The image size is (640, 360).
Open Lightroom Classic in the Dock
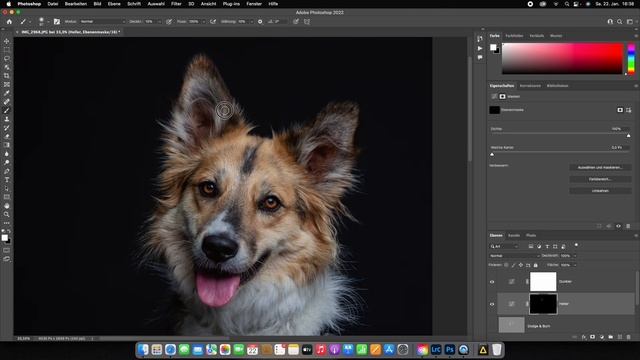click(436, 350)
